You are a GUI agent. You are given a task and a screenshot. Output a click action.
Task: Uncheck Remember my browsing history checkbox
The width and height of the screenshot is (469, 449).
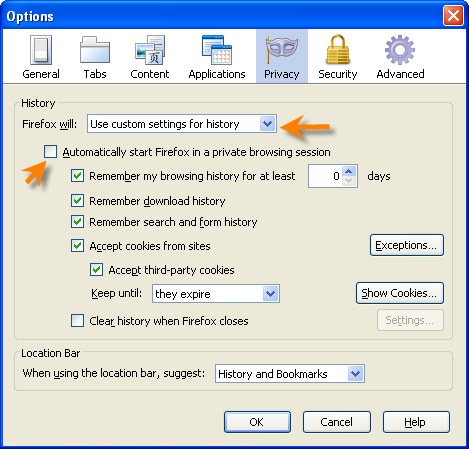pos(77,176)
